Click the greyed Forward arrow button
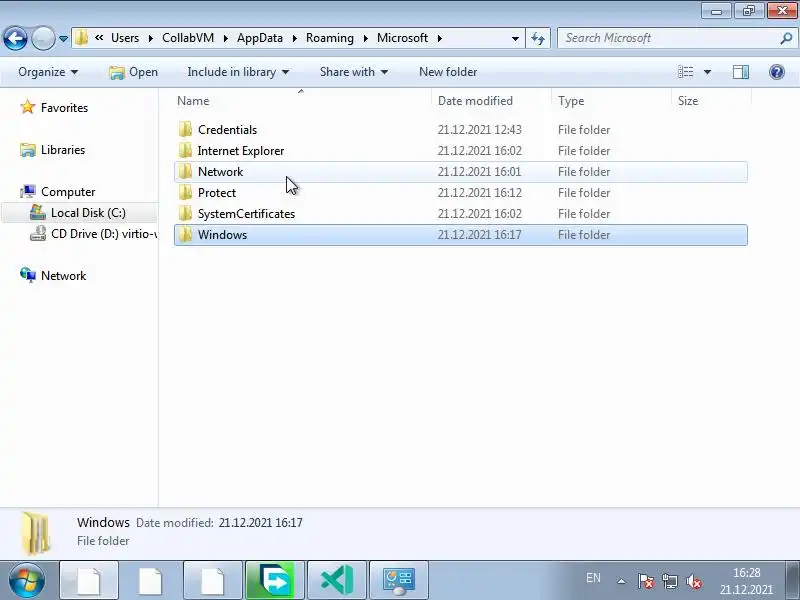Image resolution: width=800 pixels, height=600 pixels. [43, 38]
